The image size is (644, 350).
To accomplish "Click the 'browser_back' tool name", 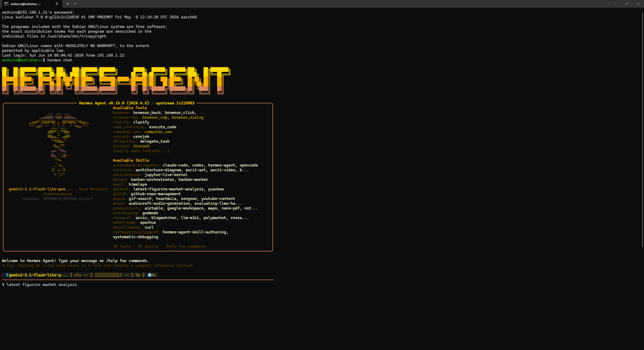I will tap(147, 113).
